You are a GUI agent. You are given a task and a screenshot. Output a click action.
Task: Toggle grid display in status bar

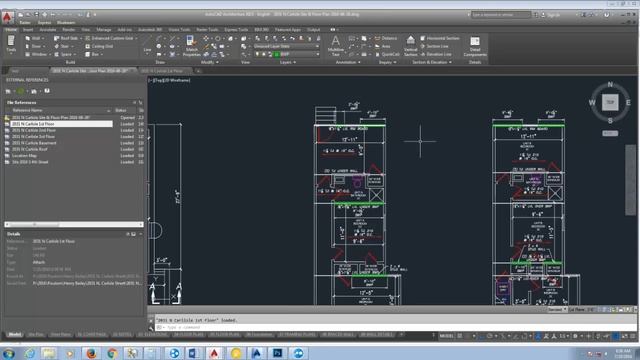460,336
